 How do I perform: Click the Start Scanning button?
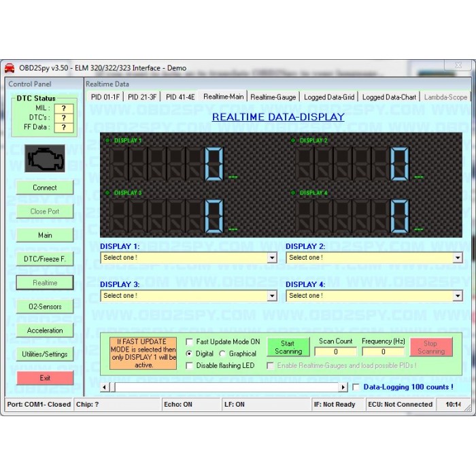pos(288,347)
